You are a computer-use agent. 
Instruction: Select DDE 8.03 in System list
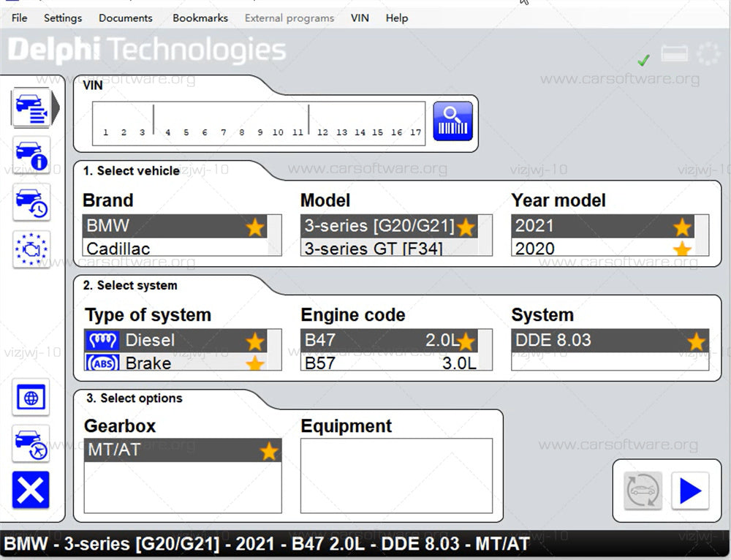click(610, 341)
